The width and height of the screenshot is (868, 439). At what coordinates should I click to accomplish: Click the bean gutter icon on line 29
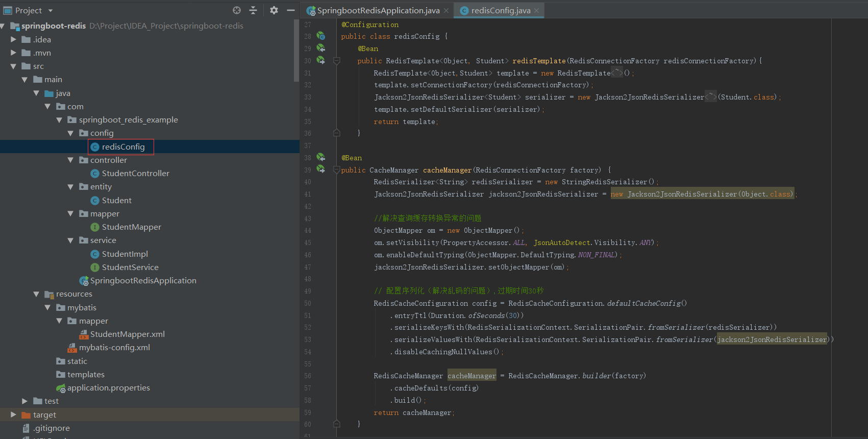click(x=321, y=48)
